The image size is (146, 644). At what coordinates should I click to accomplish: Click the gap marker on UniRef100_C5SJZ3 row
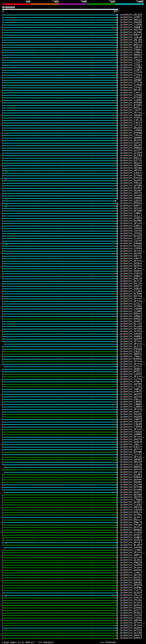point(6,596)
